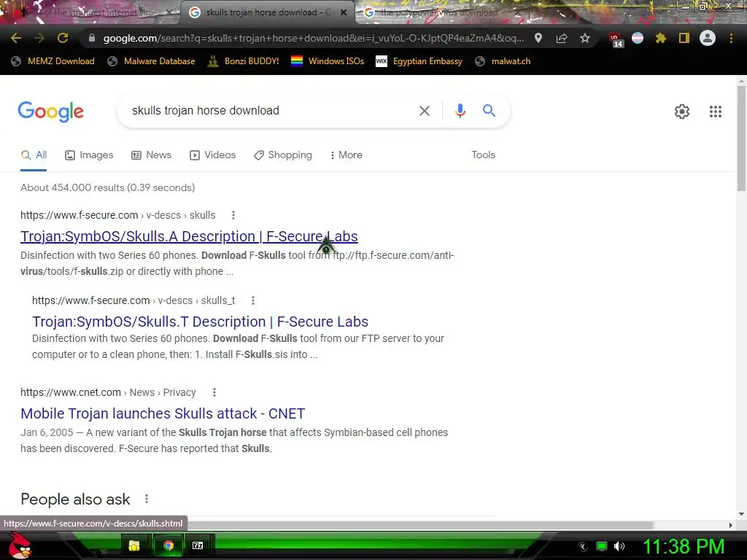Open the volume speaker tray icon
This screenshot has width=747, height=560.
619,547
